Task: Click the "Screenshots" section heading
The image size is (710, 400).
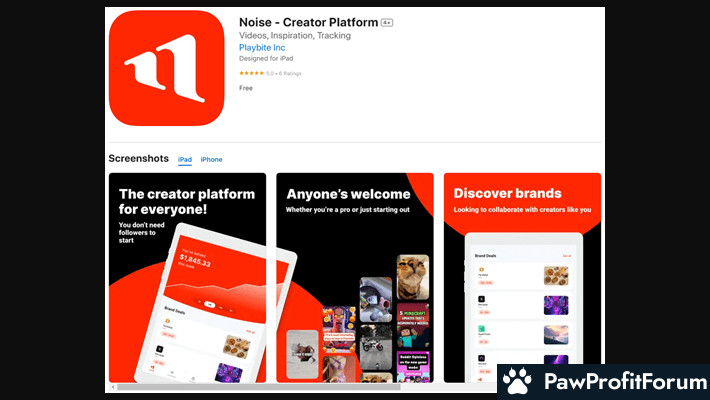Action: click(139, 159)
